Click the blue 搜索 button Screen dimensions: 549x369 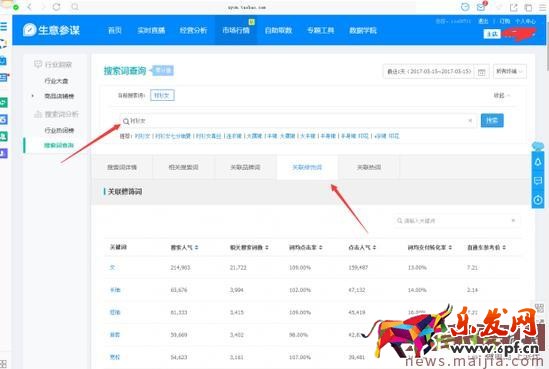pos(492,120)
